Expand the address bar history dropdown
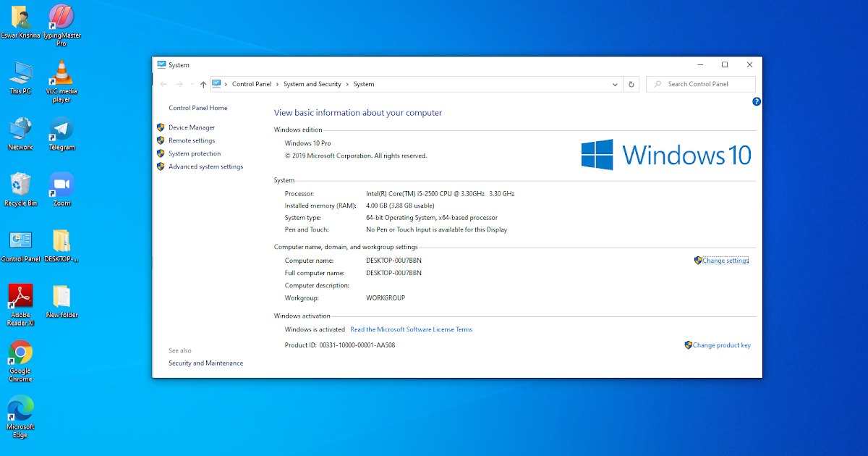Screen dimensions: 868x456 tap(616, 84)
